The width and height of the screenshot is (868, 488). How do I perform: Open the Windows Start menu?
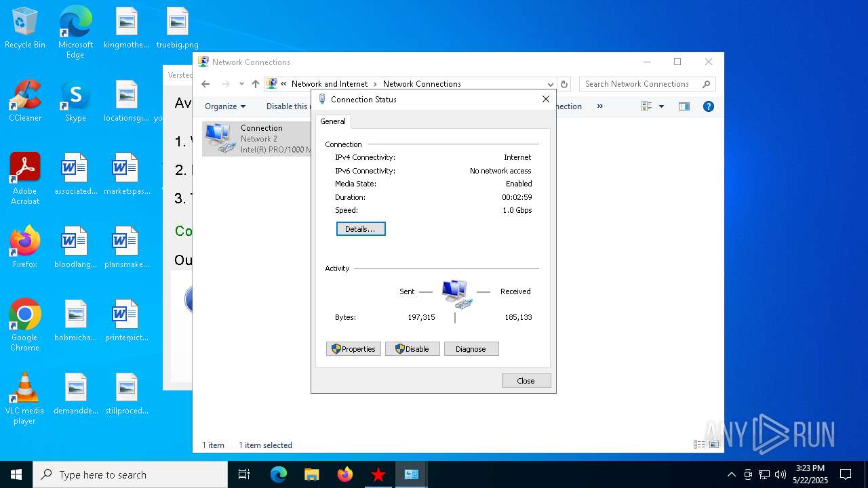[16, 474]
